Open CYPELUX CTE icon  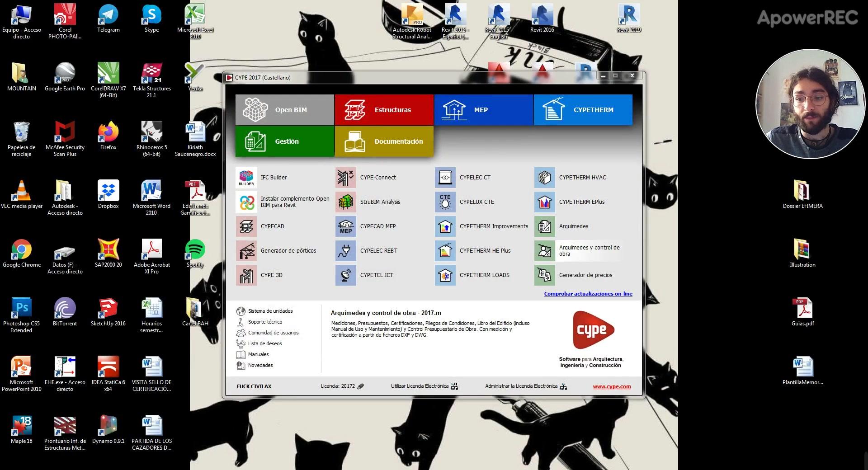[445, 202]
